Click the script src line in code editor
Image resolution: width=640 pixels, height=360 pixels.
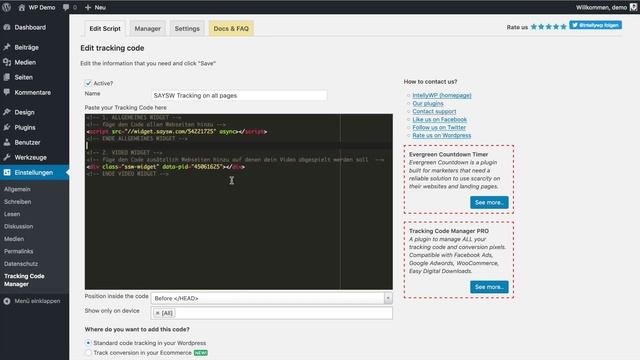pyautogui.click(x=177, y=132)
